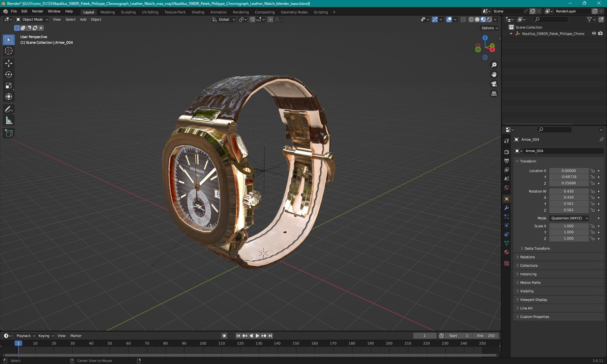Expand the Delta Transform panel
This screenshot has width=607, height=364.
pos(537,249)
